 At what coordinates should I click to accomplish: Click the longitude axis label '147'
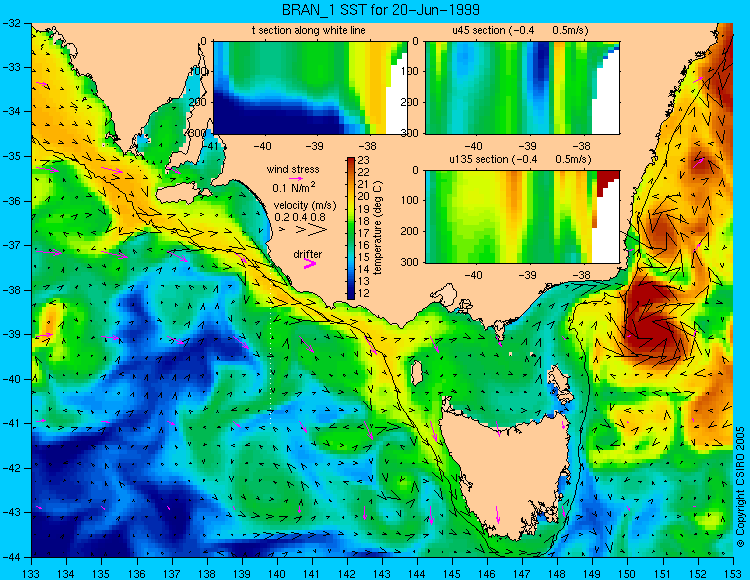coord(522,573)
